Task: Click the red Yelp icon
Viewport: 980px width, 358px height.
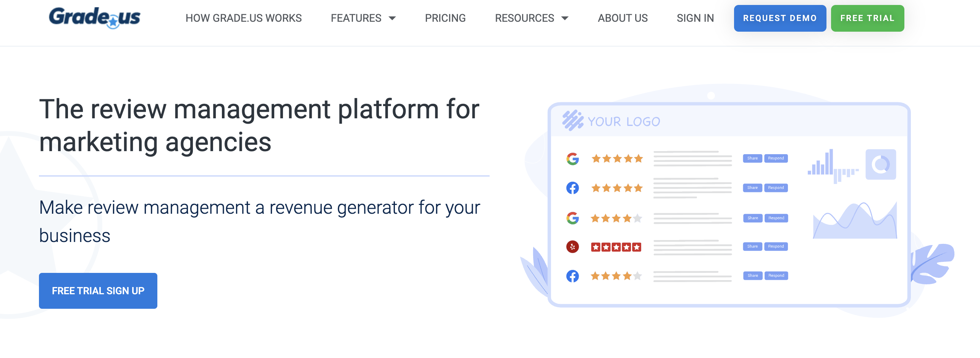Action: [x=572, y=247]
